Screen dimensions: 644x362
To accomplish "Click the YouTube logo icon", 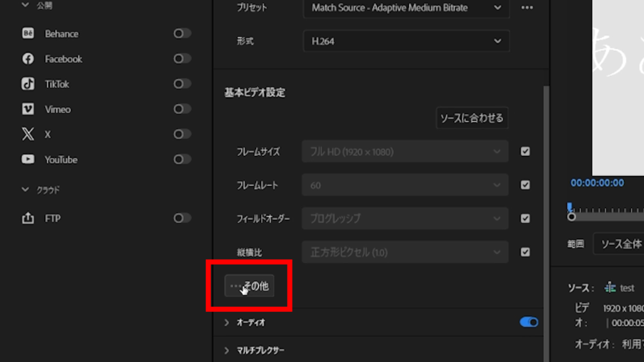I will [x=28, y=159].
